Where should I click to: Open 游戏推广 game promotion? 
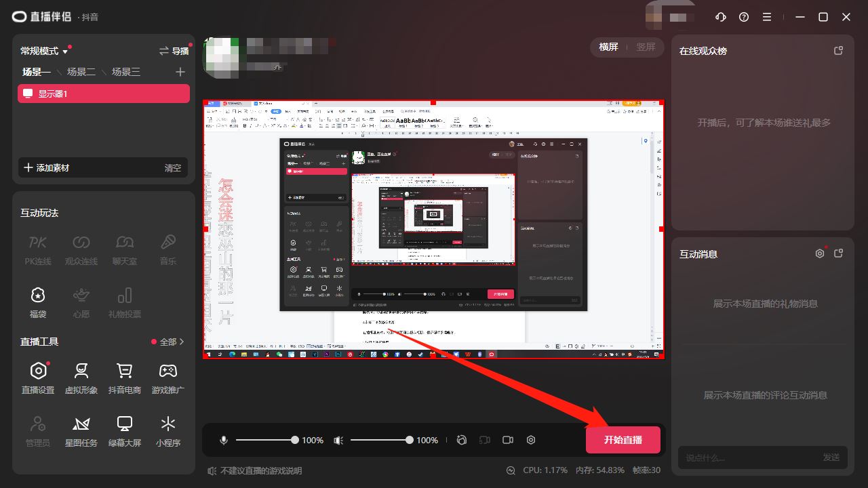pyautogui.click(x=168, y=378)
